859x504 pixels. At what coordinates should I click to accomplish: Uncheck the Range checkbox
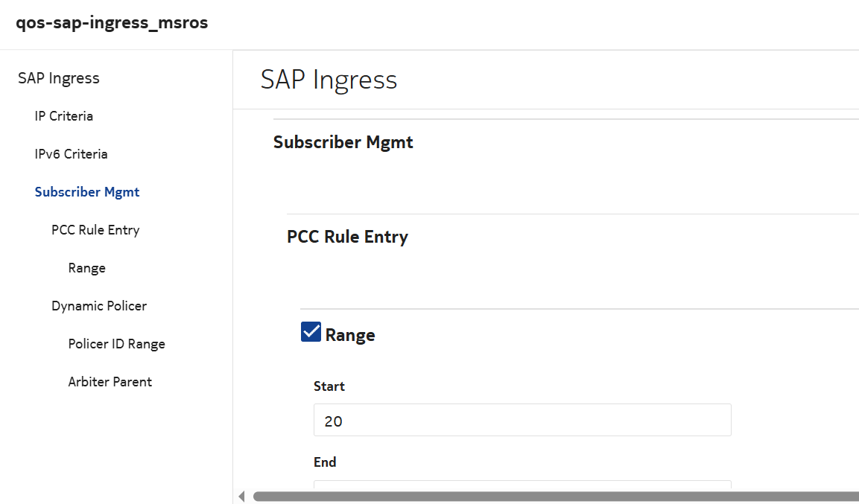(311, 332)
